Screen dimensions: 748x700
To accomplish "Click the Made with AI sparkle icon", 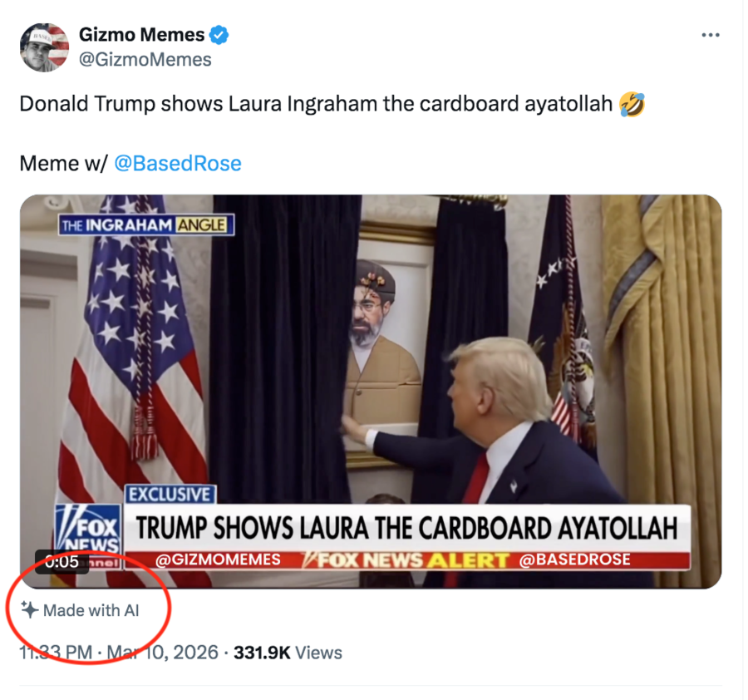I will 30,610.
